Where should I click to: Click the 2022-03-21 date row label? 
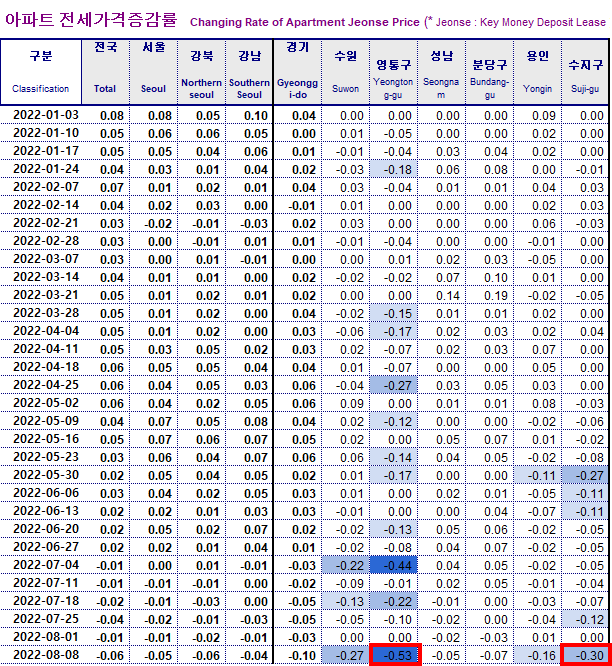pos(46,295)
